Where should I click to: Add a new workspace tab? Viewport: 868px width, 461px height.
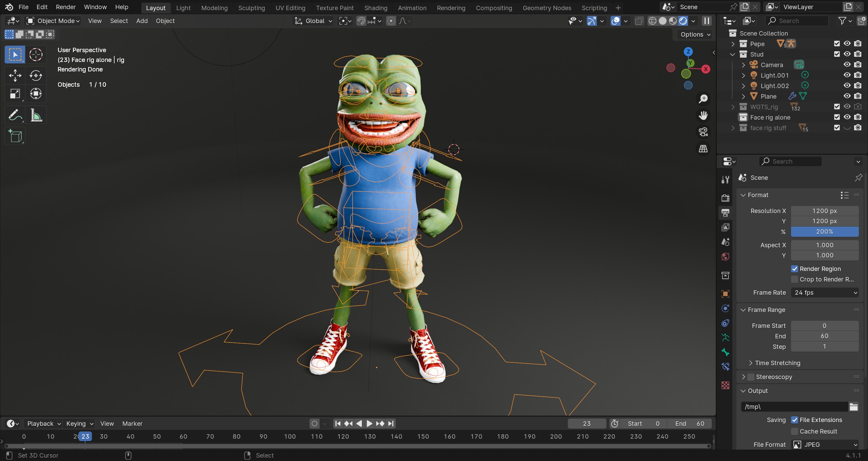click(x=618, y=8)
